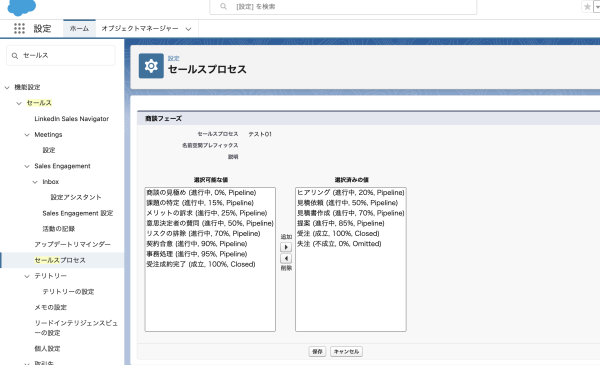This screenshot has width=600, height=365.
Task: Click the 追加 right-arrow button
Action: click(286, 247)
